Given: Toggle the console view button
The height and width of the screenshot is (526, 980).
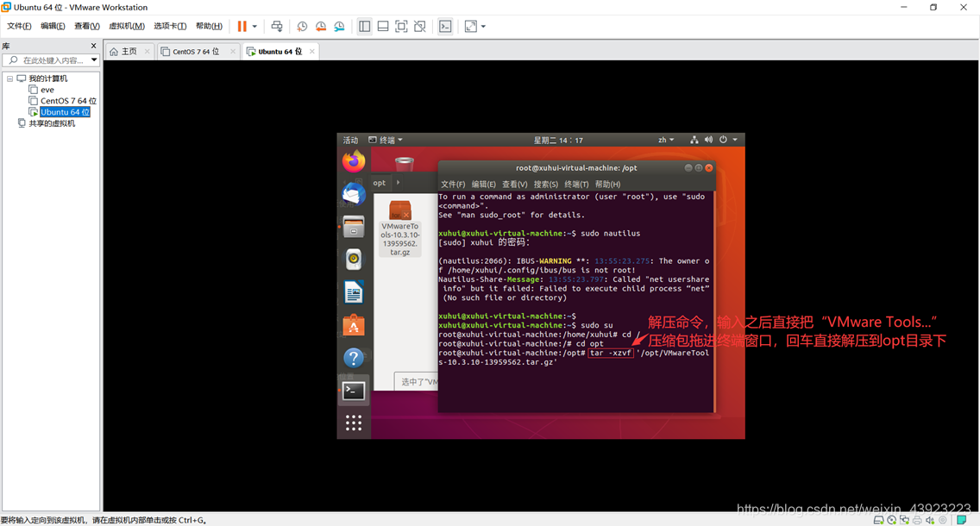Looking at the screenshot, I should click(x=445, y=26).
